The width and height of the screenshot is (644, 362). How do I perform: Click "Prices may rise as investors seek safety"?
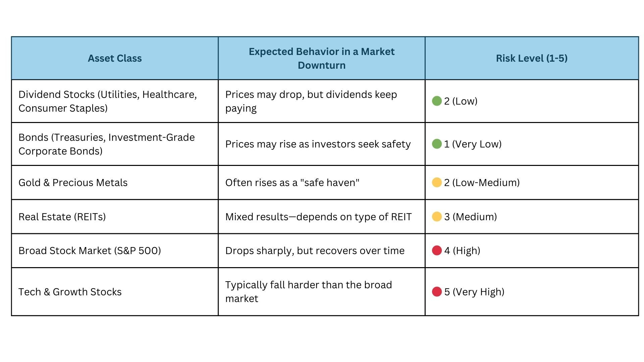pos(318,144)
